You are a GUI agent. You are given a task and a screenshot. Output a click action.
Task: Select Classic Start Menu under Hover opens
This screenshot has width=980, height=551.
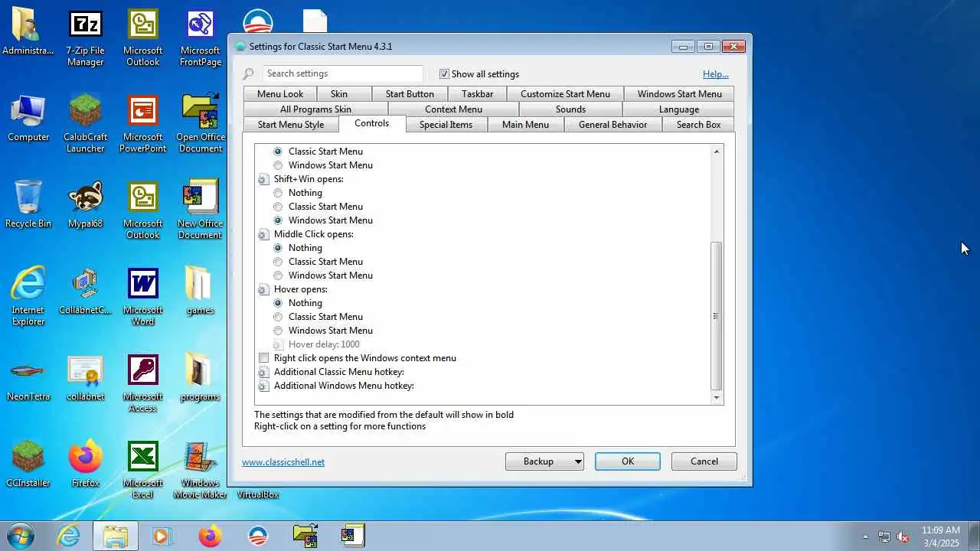coord(278,317)
